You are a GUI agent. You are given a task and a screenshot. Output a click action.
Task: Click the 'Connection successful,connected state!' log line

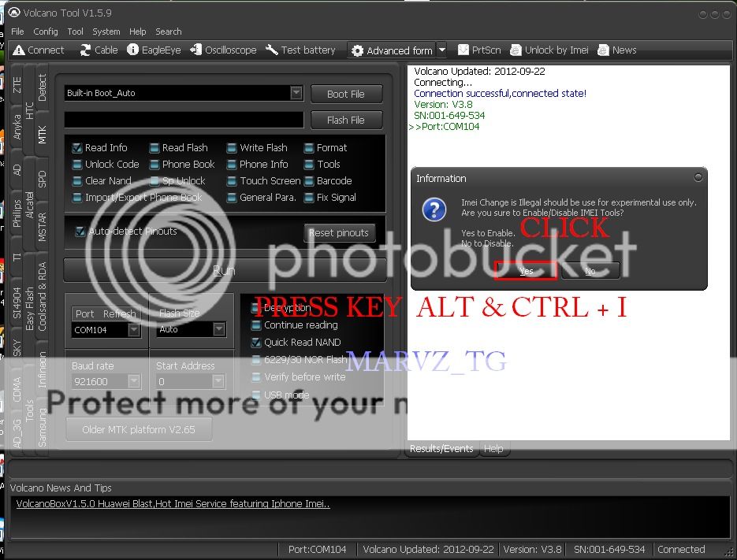pyautogui.click(x=500, y=93)
